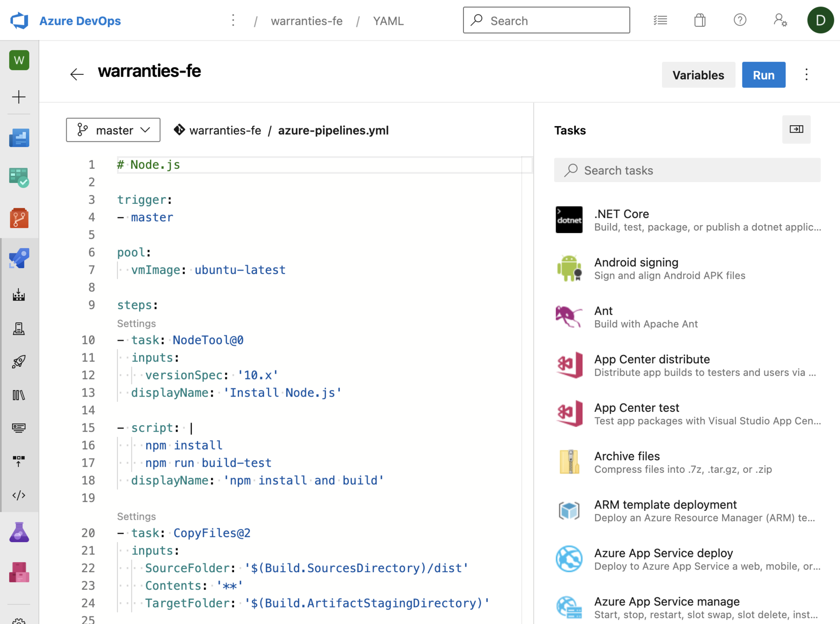The height and width of the screenshot is (624, 840).
Task: Click versionSpec '10.x' value
Action: 258,375
